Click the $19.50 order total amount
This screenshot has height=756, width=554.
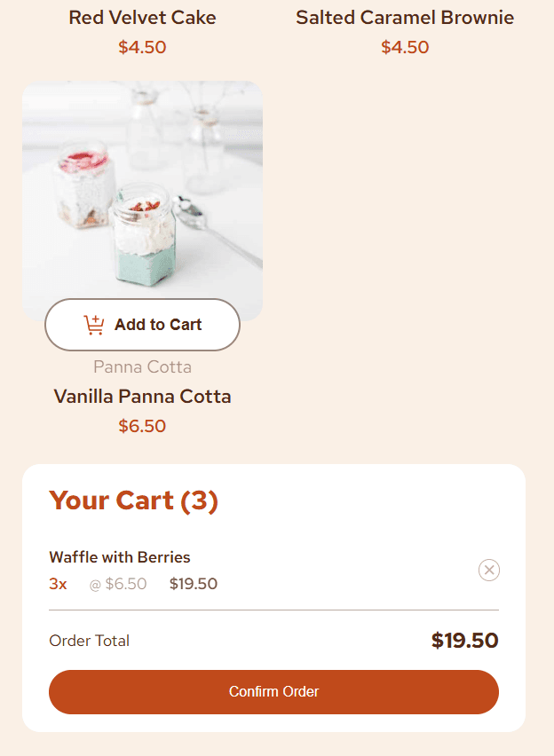[x=463, y=640]
